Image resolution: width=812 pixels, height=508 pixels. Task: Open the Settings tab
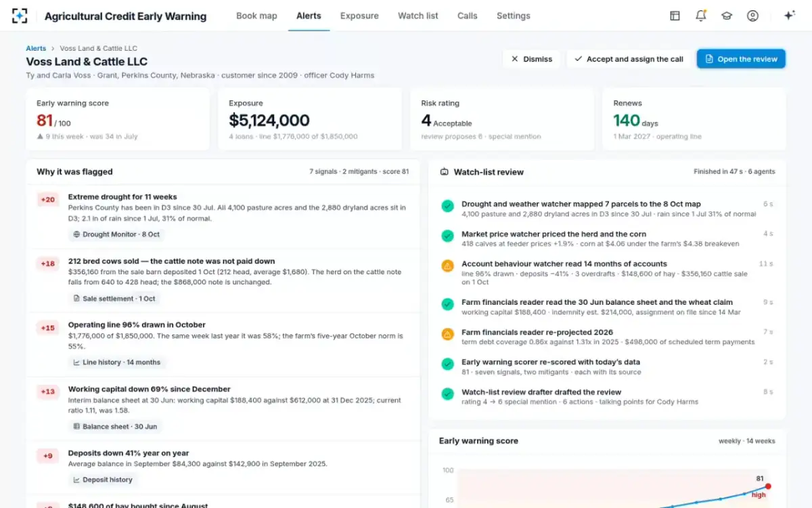514,16
